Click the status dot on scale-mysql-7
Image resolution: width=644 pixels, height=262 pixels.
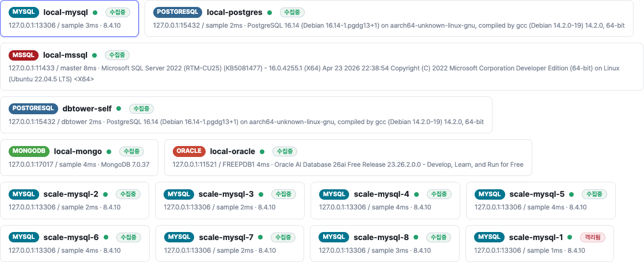click(x=261, y=237)
